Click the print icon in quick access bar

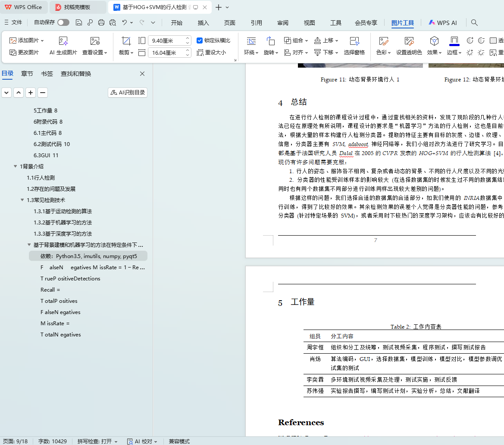[101, 22]
